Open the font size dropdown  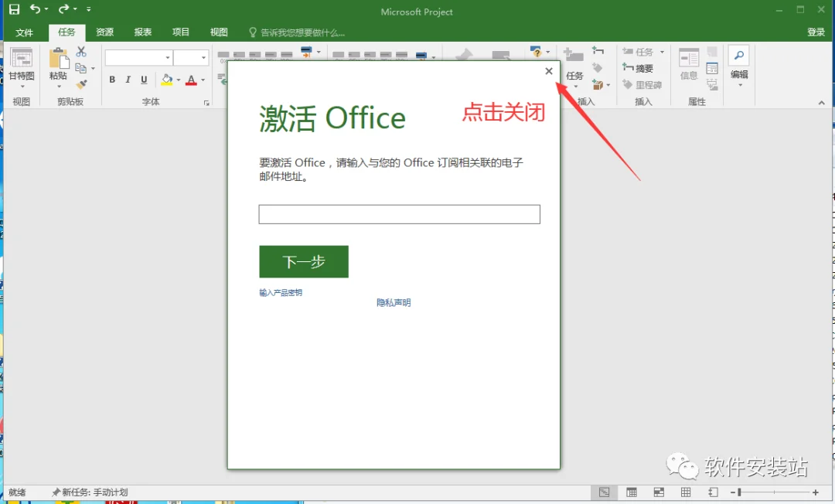point(203,57)
